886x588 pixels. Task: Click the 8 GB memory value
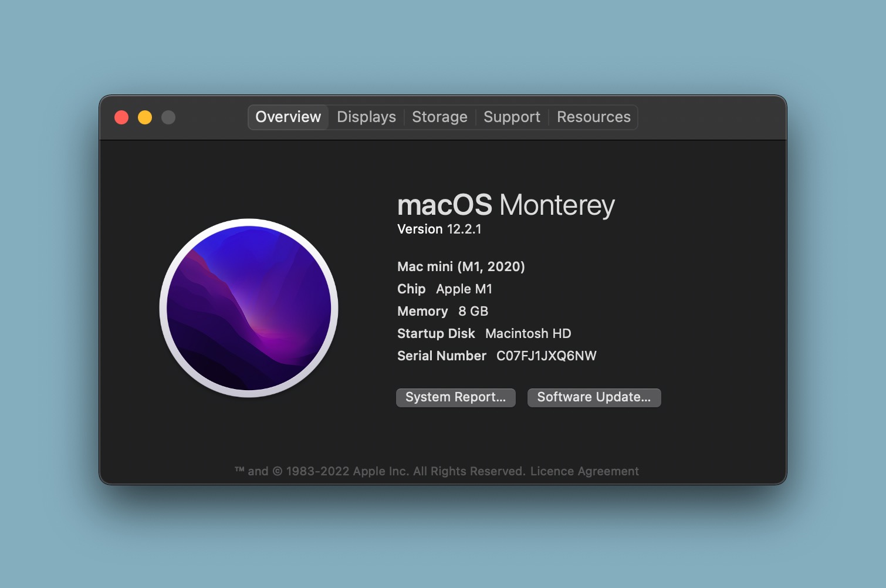(x=473, y=311)
